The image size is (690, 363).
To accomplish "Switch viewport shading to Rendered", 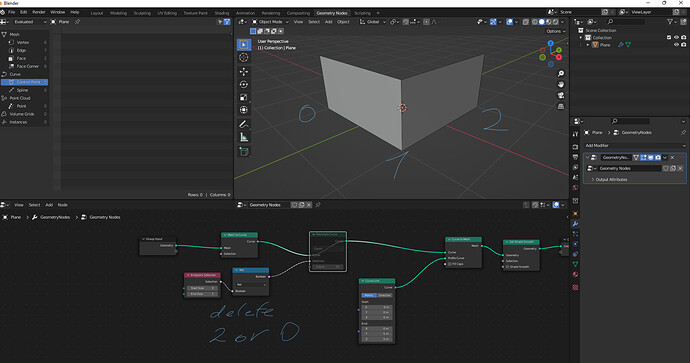I will pos(556,22).
